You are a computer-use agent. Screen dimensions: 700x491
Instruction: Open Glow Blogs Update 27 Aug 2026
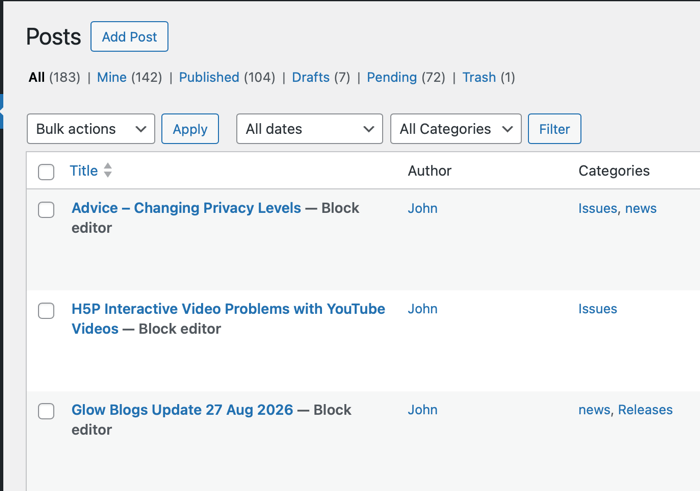(182, 410)
